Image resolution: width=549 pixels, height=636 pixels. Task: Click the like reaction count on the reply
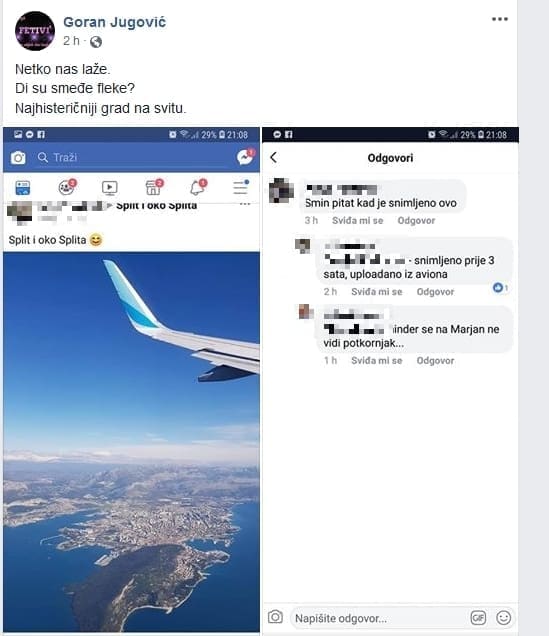(x=500, y=288)
